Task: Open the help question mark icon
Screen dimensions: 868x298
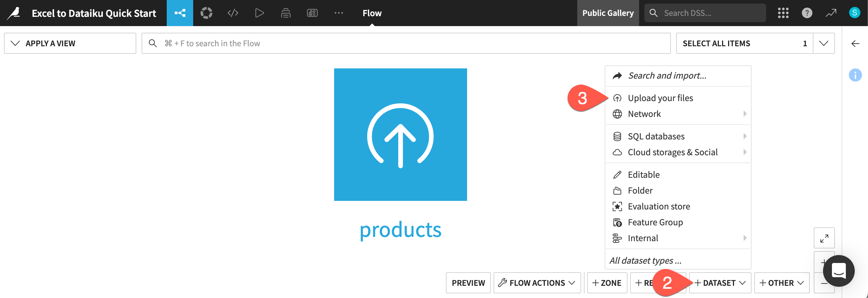Action: [807, 13]
